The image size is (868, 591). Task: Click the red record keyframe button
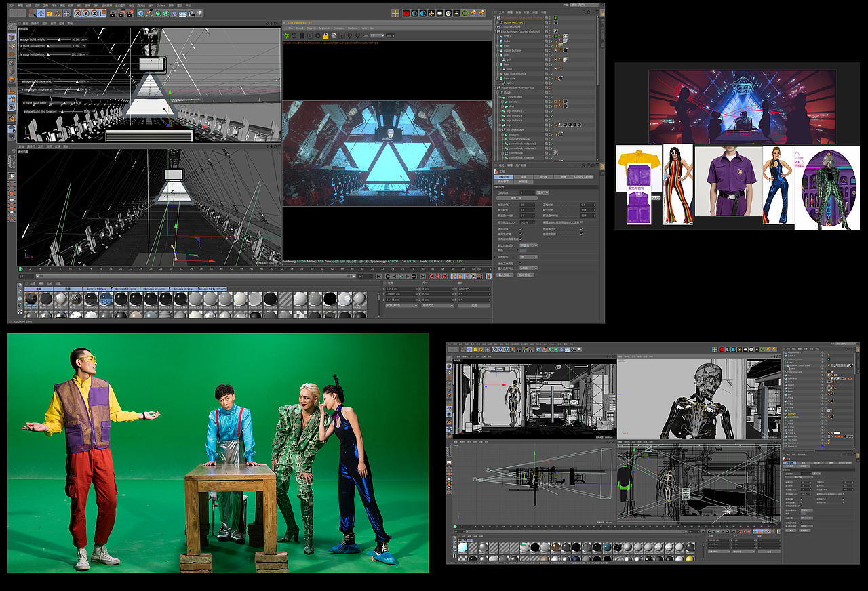click(431, 277)
